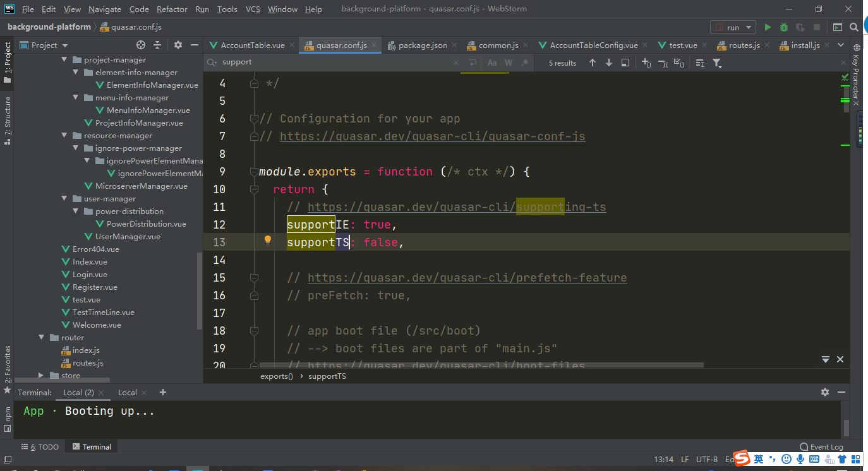The width and height of the screenshot is (868, 471).
Task: Select Login.vue in the project tree
Action: tap(90, 274)
